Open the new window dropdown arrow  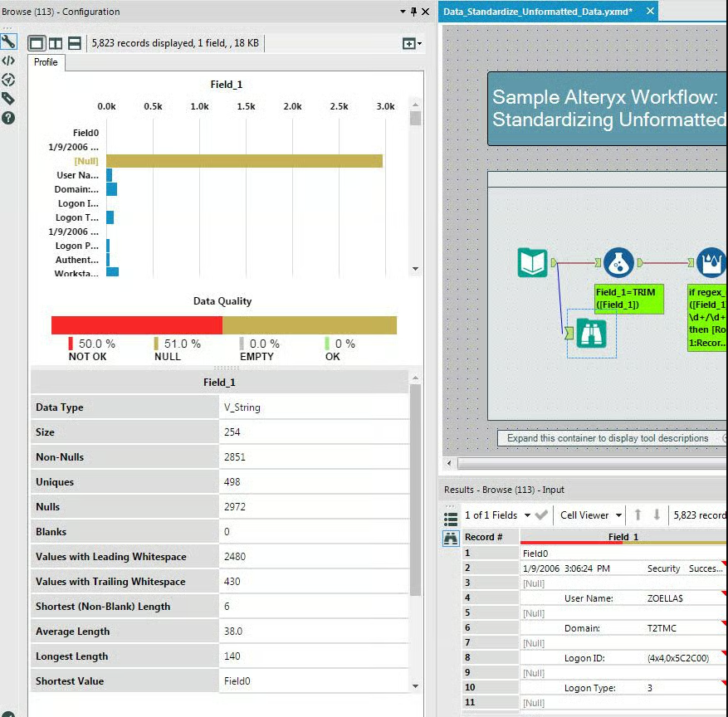point(420,44)
